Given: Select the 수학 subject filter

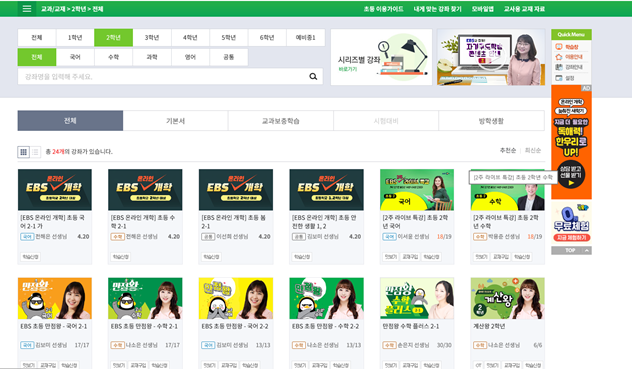Looking at the screenshot, I should click(x=114, y=57).
